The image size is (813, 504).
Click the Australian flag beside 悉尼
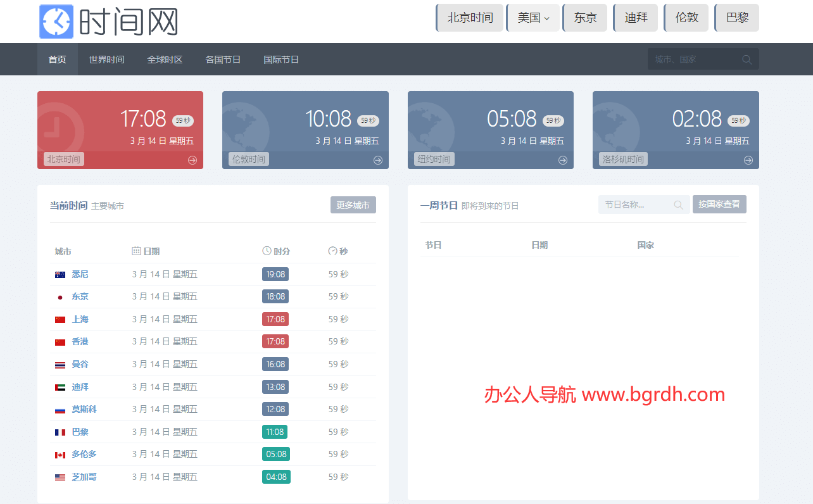60,275
